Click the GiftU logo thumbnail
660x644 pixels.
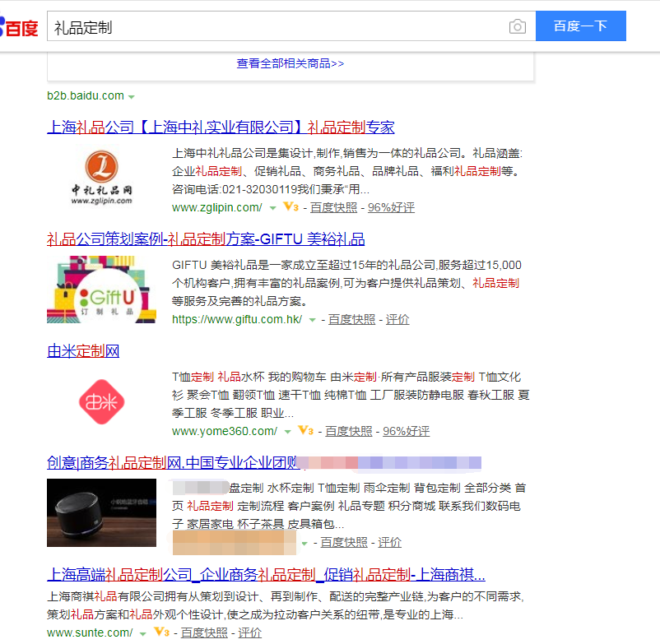[101, 290]
